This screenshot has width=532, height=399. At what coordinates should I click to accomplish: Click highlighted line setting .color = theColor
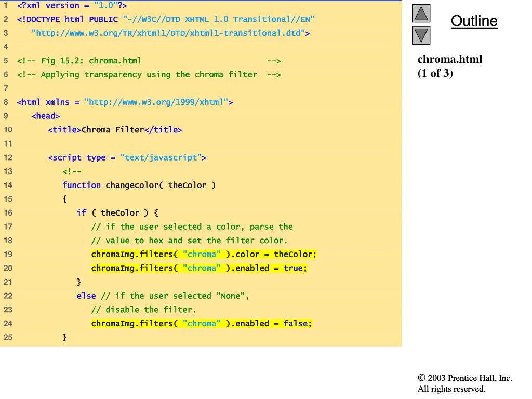coord(204,255)
